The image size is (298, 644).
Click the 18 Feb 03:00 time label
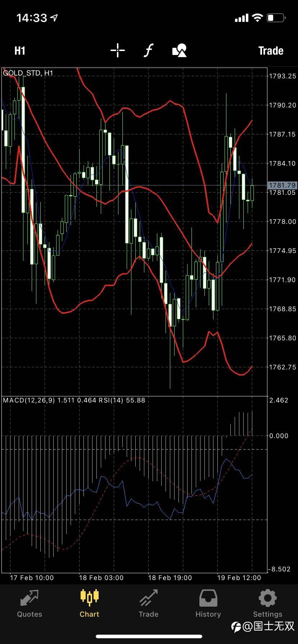[101, 578]
